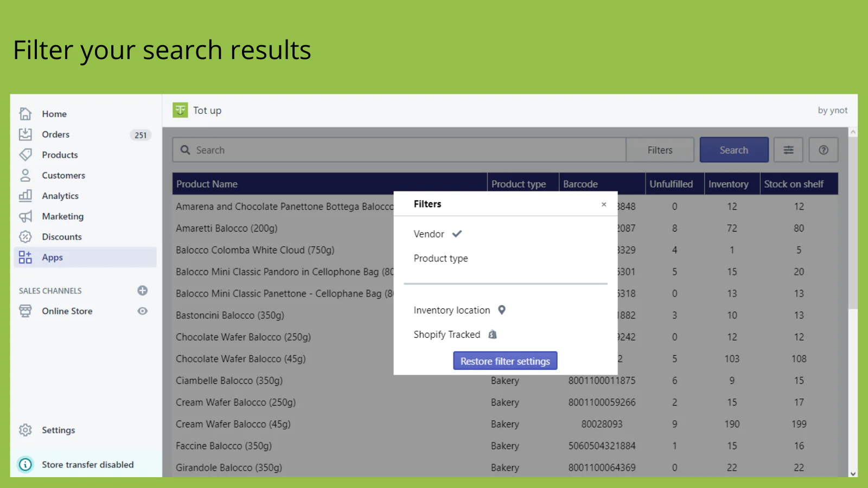
Task: Click the Home house icon in sidebar
Action: pos(25,114)
